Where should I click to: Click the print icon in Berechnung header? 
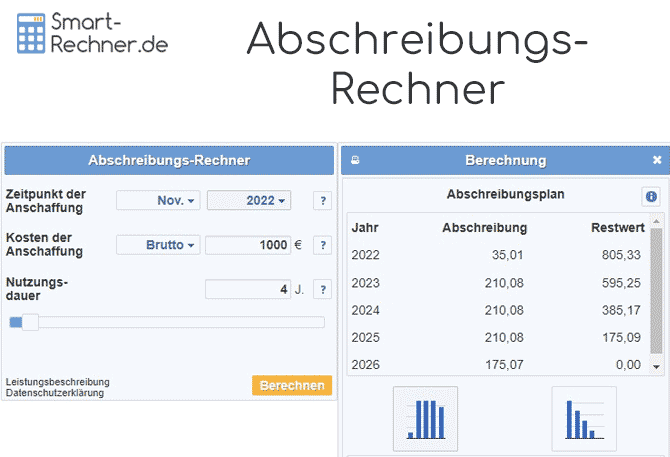pyautogui.click(x=355, y=160)
